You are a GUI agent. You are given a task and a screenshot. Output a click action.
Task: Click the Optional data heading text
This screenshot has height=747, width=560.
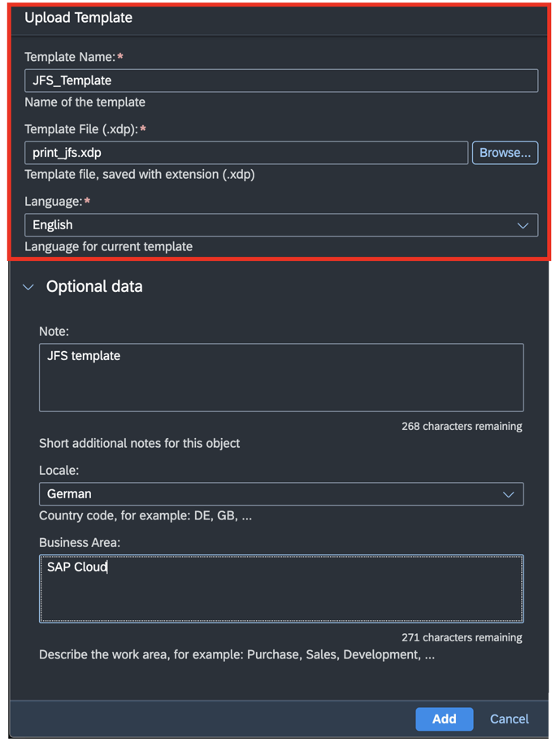pos(94,287)
